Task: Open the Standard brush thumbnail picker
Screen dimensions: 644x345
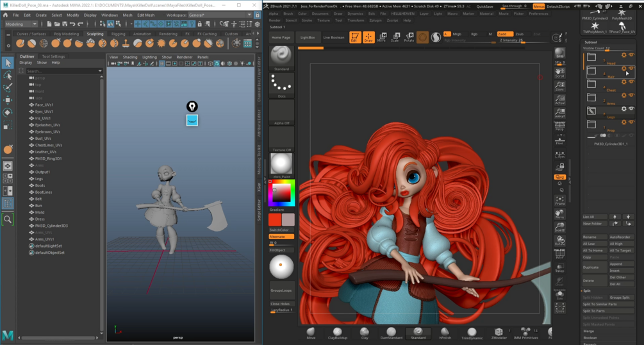Action: (281, 58)
